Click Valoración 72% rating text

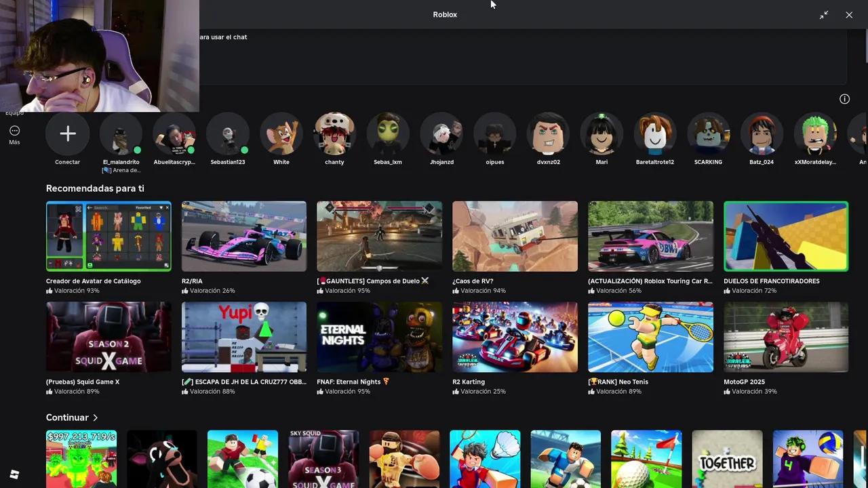click(754, 291)
